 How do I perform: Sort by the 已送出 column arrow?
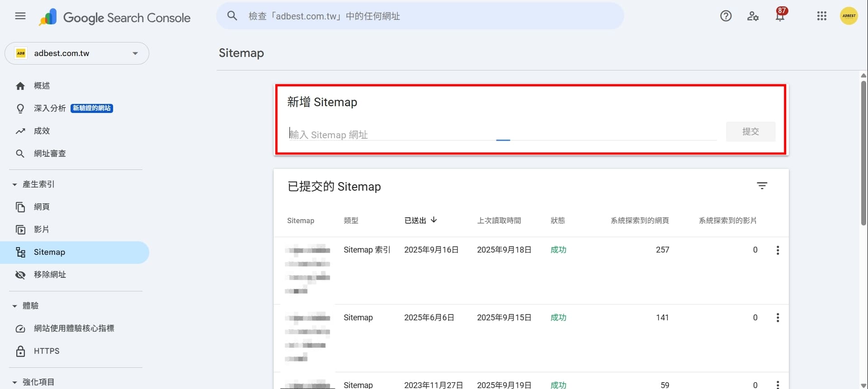434,220
